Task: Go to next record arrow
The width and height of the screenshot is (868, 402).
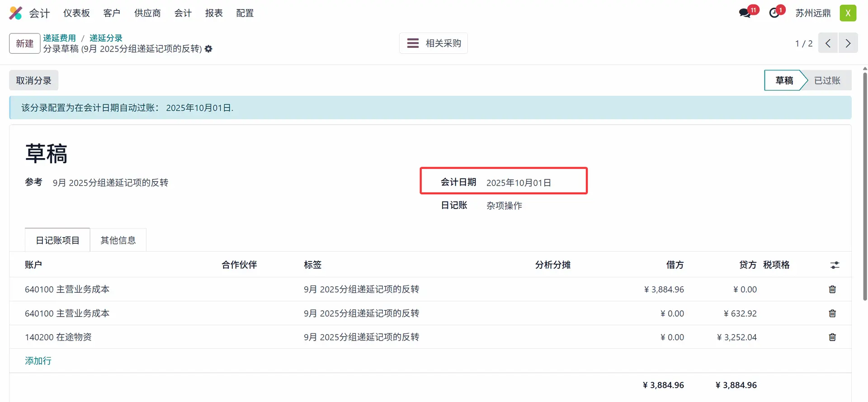Action: click(848, 43)
